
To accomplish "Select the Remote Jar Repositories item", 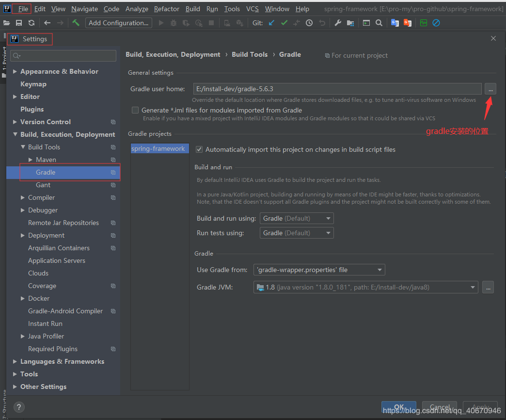I will pos(63,223).
